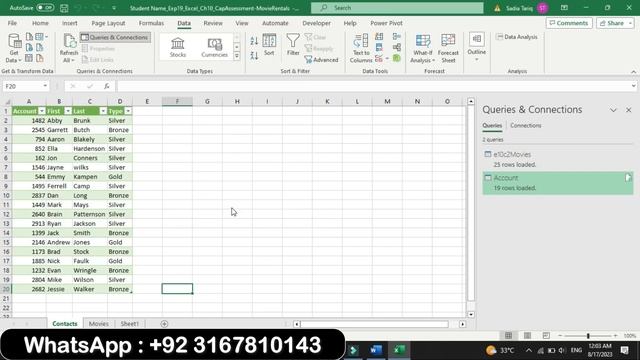Open the Last column filter dropdown
This screenshot has width=640, height=360.
tap(103, 111)
